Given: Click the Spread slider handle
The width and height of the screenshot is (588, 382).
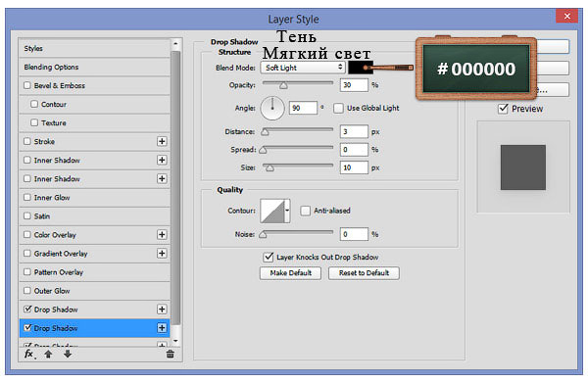Looking at the screenshot, I should coord(263,150).
